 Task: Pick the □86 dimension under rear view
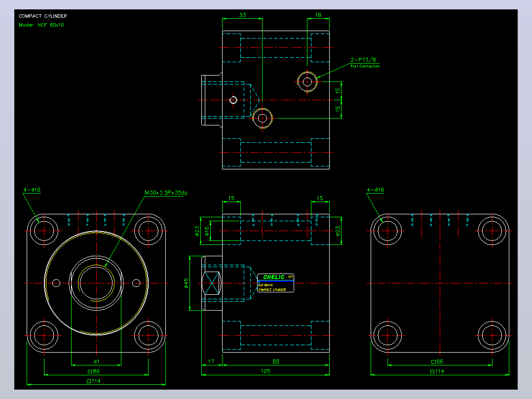click(437, 361)
